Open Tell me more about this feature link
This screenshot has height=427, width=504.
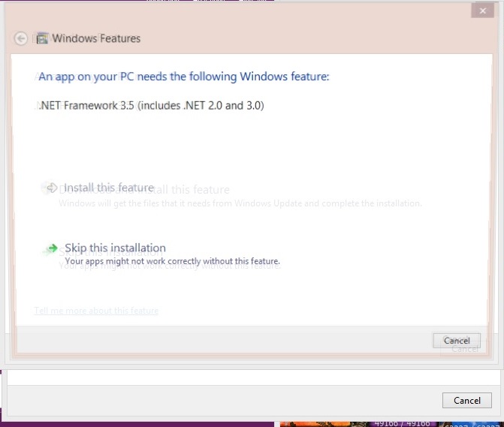coord(96,311)
